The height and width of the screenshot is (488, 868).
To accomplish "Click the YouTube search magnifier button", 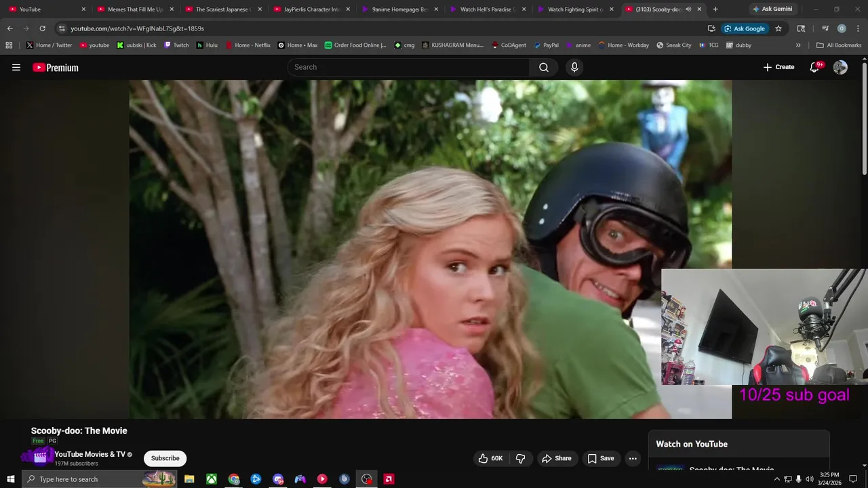I will [x=544, y=67].
